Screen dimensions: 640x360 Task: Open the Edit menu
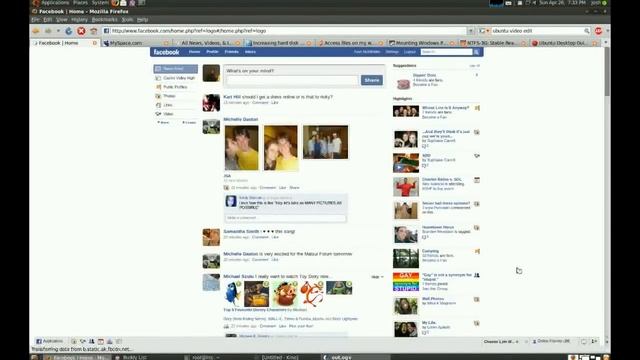pos(48,20)
